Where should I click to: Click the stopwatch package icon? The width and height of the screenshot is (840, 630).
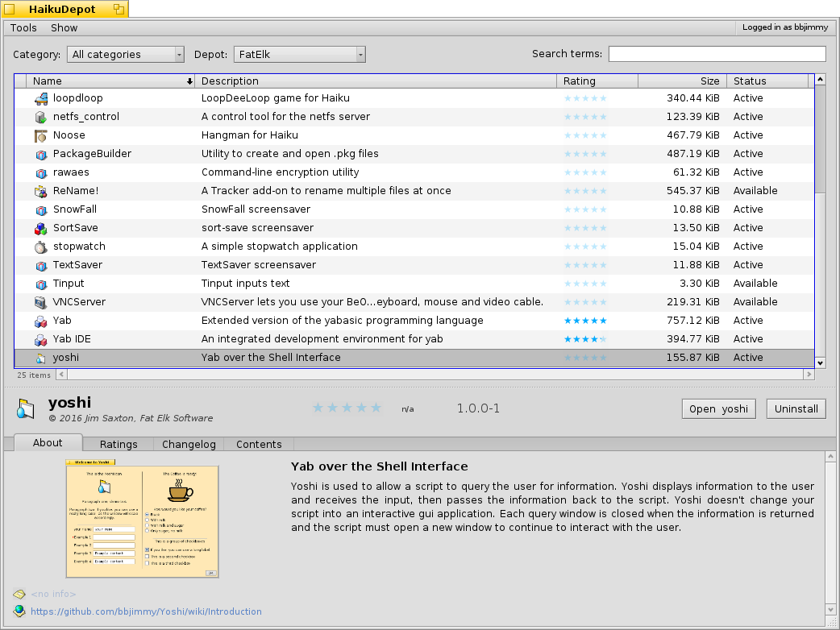click(41, 247)
